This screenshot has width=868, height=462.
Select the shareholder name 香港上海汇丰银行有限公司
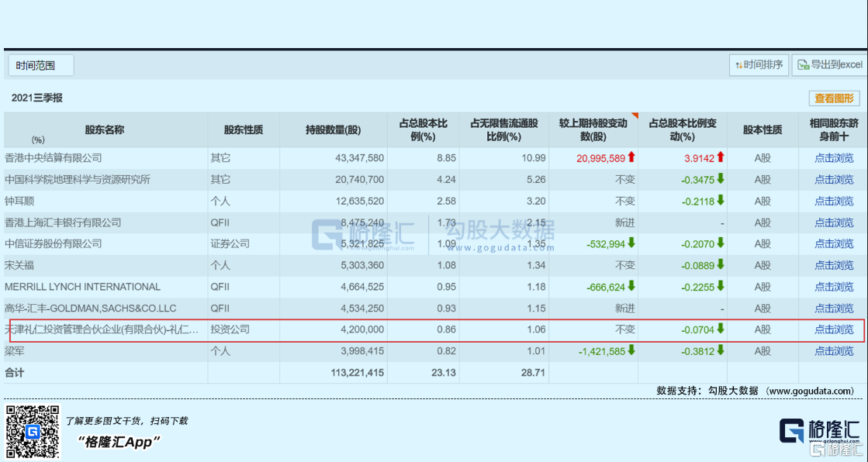coord(63,222)
